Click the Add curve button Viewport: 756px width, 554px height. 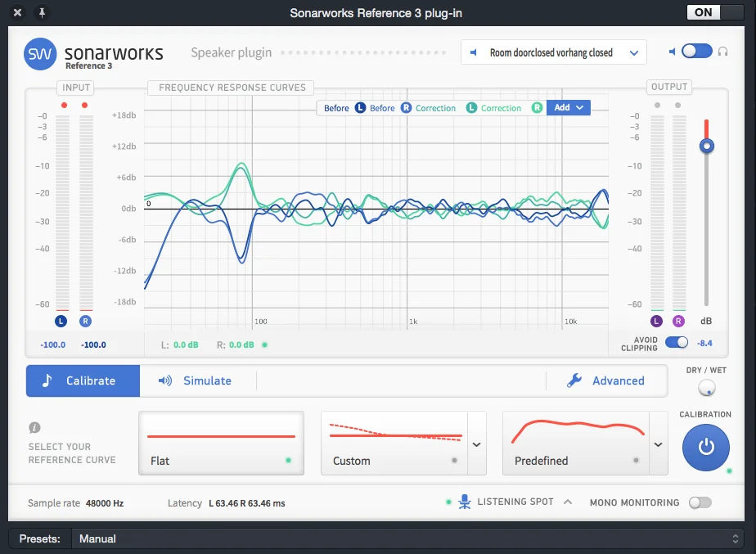pyautogui.click(x=569, y=107)
